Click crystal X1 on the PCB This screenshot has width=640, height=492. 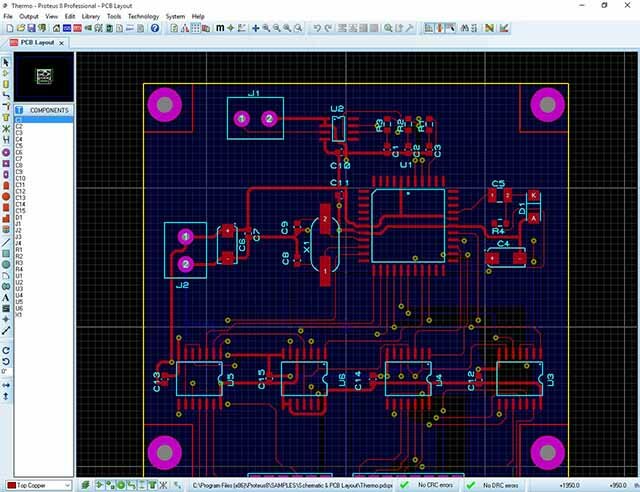click(325, 245)
